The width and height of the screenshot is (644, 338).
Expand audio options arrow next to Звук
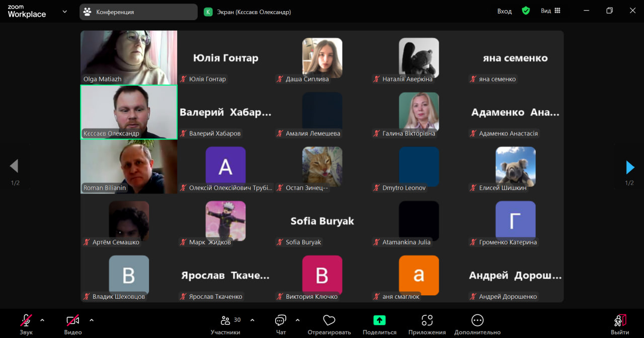click(42, 320)
